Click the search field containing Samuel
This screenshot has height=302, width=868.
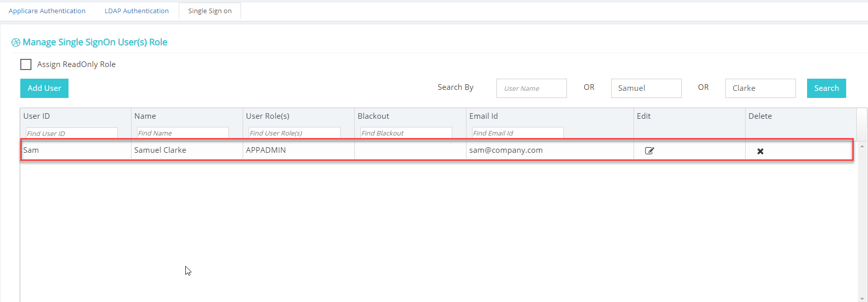point(646,88)
